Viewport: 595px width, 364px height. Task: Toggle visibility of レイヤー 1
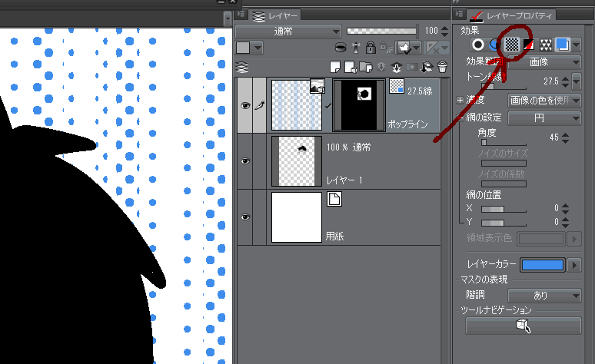coord(245,161)
